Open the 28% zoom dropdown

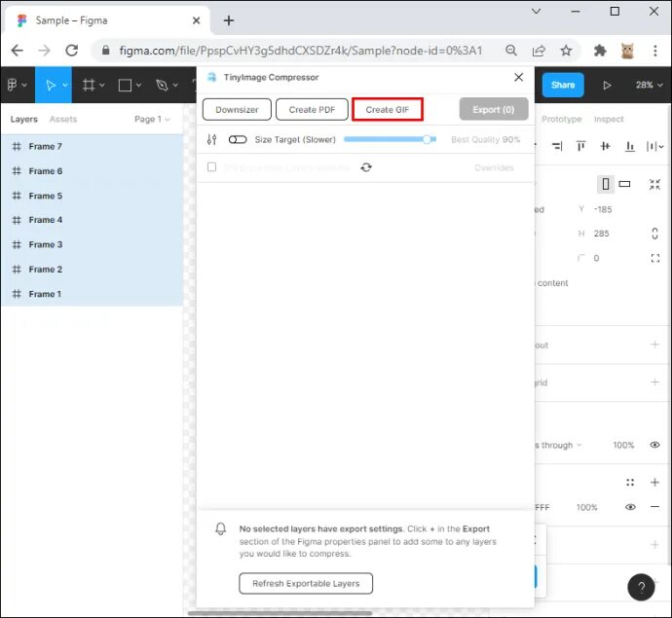point(649,85)
